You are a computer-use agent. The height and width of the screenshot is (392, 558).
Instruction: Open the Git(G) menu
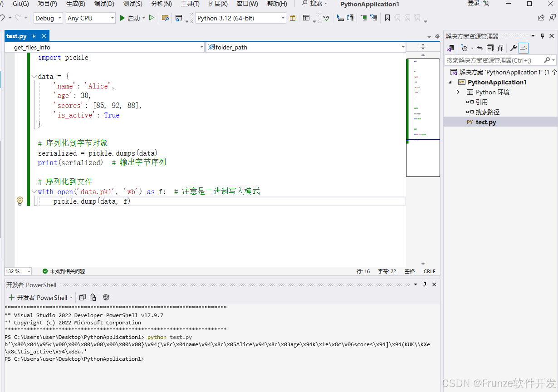pyautogui.click(x=21, y=4)
